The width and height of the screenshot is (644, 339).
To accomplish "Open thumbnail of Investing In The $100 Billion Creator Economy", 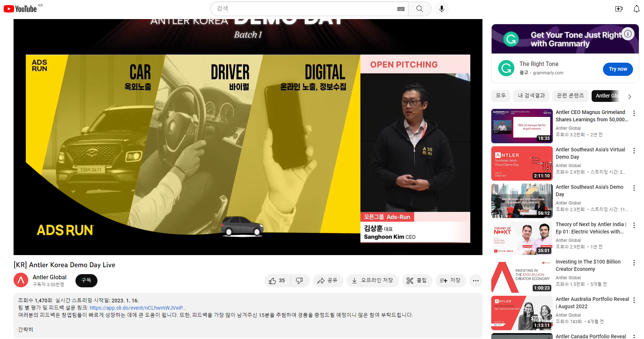I will pos(522,276).
